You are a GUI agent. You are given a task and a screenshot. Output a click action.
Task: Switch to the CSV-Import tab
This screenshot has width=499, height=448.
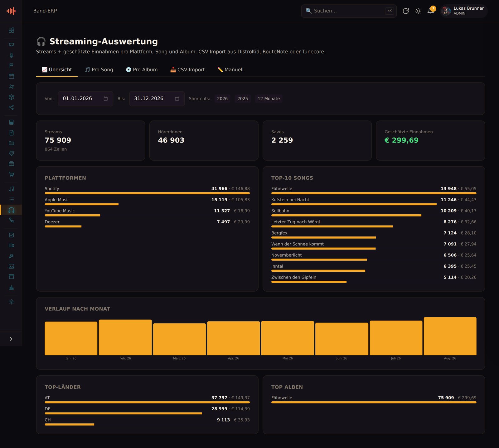tap(187, 69)
